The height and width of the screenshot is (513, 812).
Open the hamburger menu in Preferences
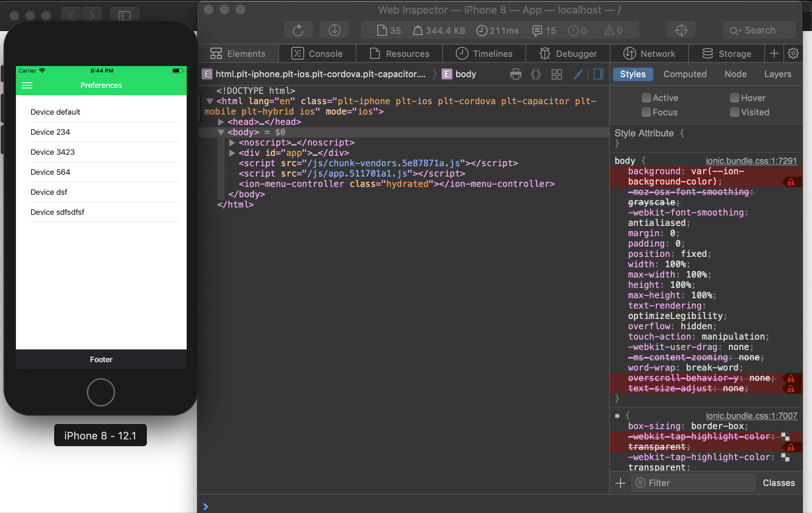27,85
